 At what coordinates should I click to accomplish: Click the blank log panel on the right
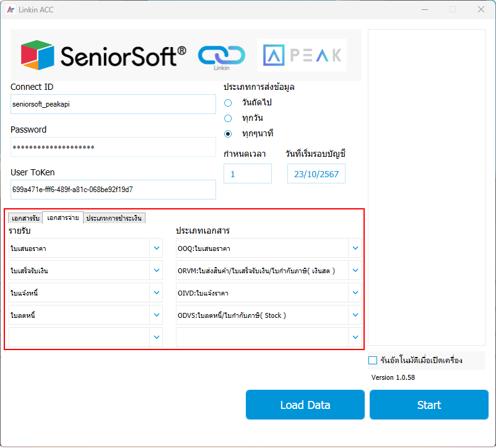[x=427, y=187]
